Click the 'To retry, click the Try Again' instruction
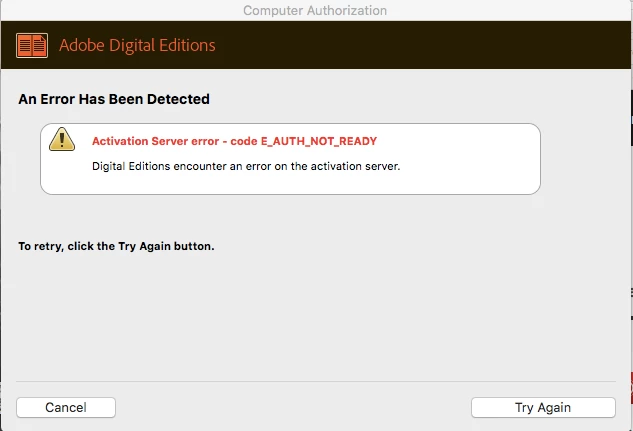 point(116,246)
